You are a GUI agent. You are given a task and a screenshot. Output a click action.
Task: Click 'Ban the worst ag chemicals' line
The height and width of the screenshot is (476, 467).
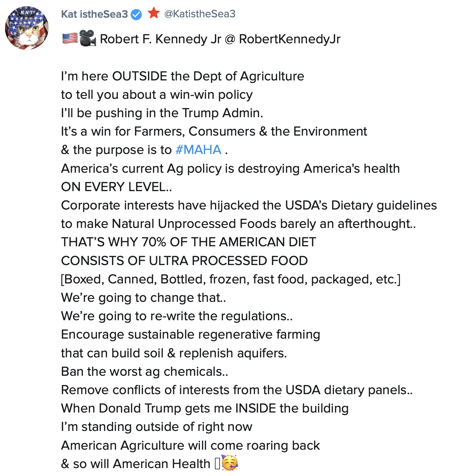coord(144,371)
